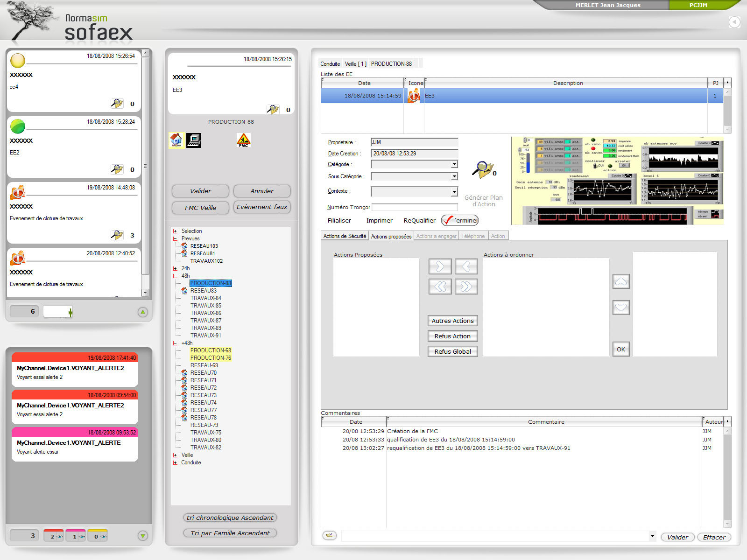747x560 pixels.
Task: Click the computer terminal icon beside the house
Action: 194,140
